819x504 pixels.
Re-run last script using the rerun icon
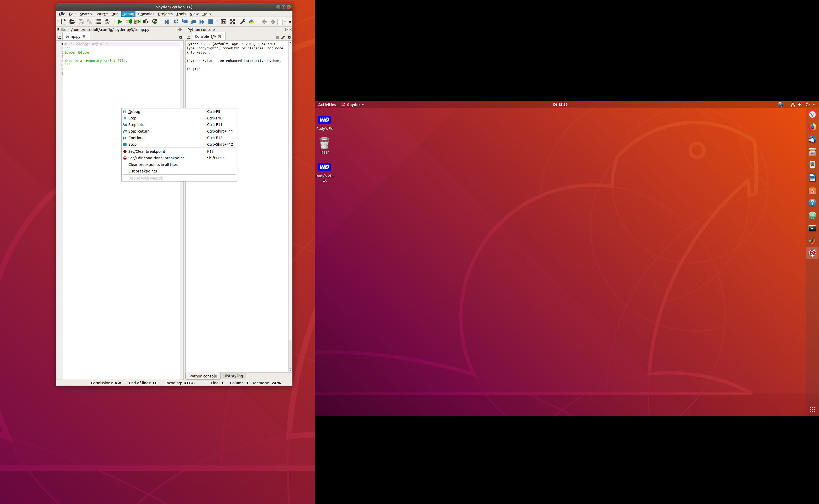[x=154, y=22]
